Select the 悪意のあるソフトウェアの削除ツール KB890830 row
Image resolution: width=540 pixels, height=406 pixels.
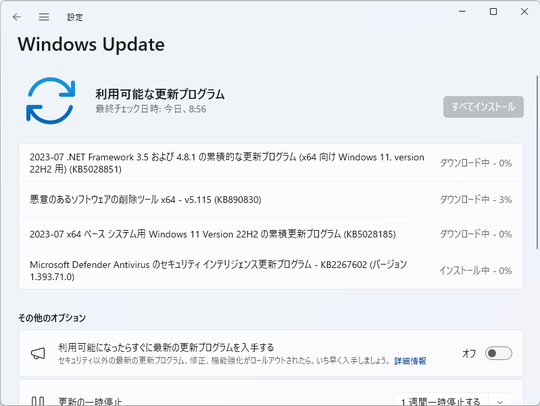click(271, 199)
